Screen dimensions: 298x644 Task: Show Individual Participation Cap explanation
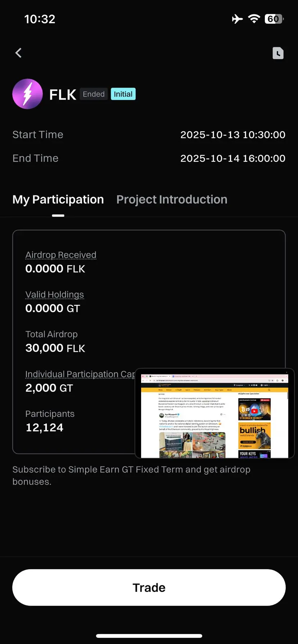tap(80, 374)
